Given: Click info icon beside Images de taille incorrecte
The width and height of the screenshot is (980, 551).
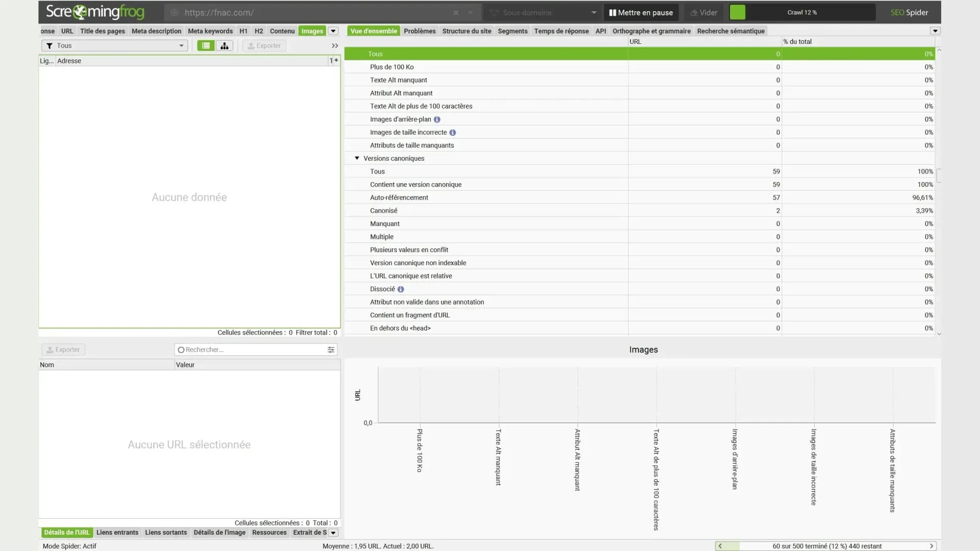Looking at the screenshot, I should [452, 133].
